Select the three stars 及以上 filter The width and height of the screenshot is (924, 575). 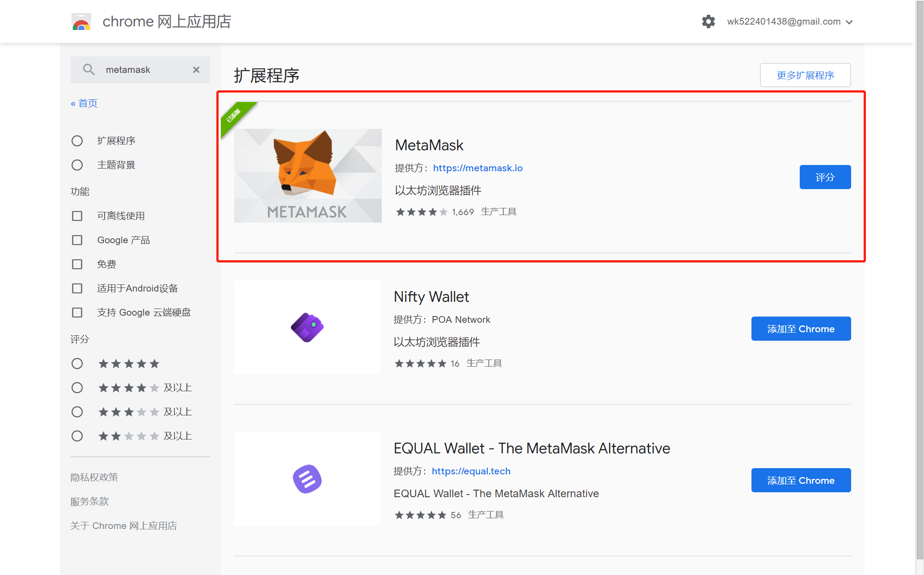[77, 412]
